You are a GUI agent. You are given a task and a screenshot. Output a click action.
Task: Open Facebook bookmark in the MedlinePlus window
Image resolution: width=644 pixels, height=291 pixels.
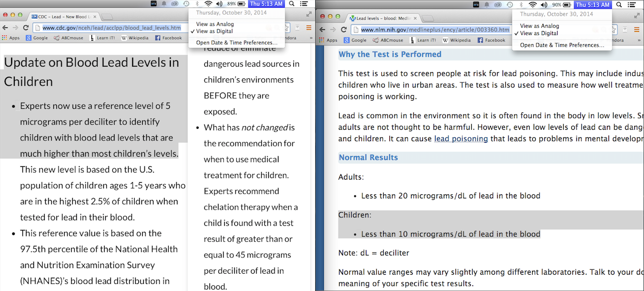point(492,40)
